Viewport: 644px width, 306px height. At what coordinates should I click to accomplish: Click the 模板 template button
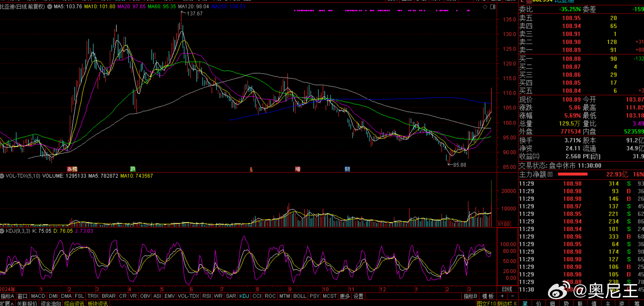tap(488, 296)
